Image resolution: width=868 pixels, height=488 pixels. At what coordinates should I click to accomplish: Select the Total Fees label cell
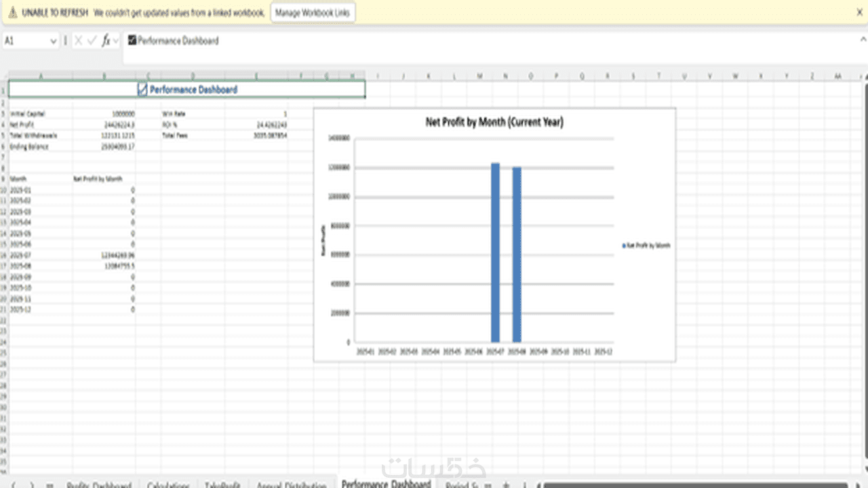[x=193, y=136]
